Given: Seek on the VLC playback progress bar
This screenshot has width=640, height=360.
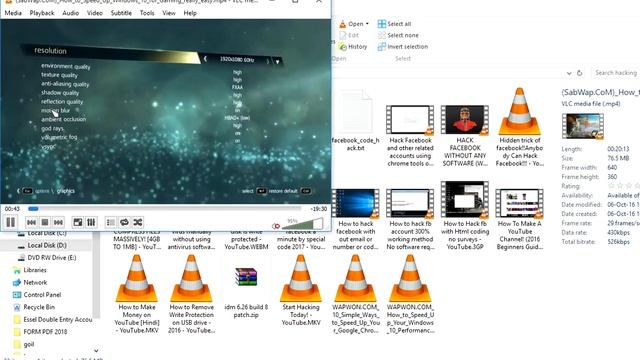Looking at the screenshot, I should 164,209.
